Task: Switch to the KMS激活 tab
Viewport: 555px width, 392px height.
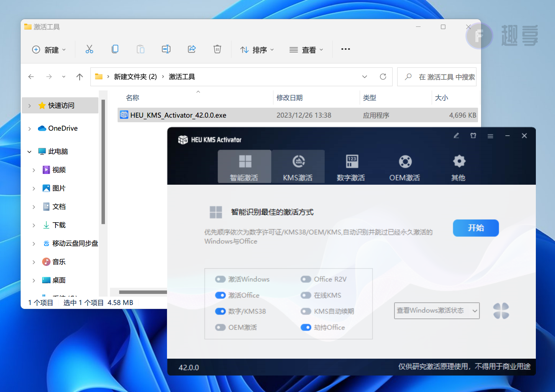Action: 298,166
